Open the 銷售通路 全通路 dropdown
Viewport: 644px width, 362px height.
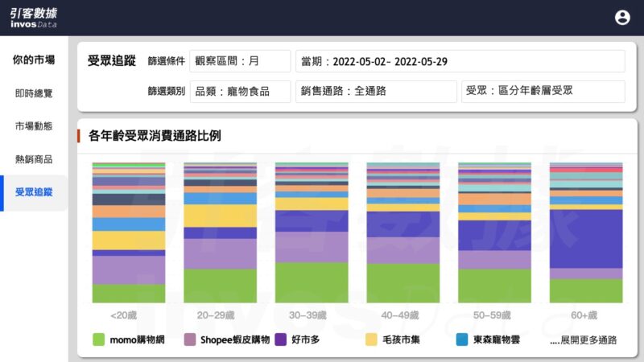(374, 92)
